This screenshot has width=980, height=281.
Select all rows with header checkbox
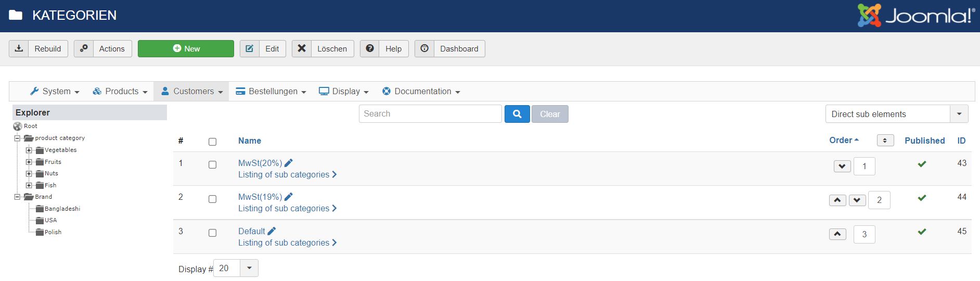pyautogui.click(x=212, y=142)
